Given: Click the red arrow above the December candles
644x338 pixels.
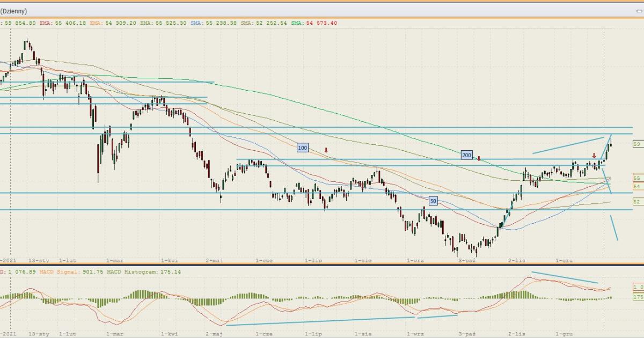Looking at the screenshot, I should (x=594, y=156).
